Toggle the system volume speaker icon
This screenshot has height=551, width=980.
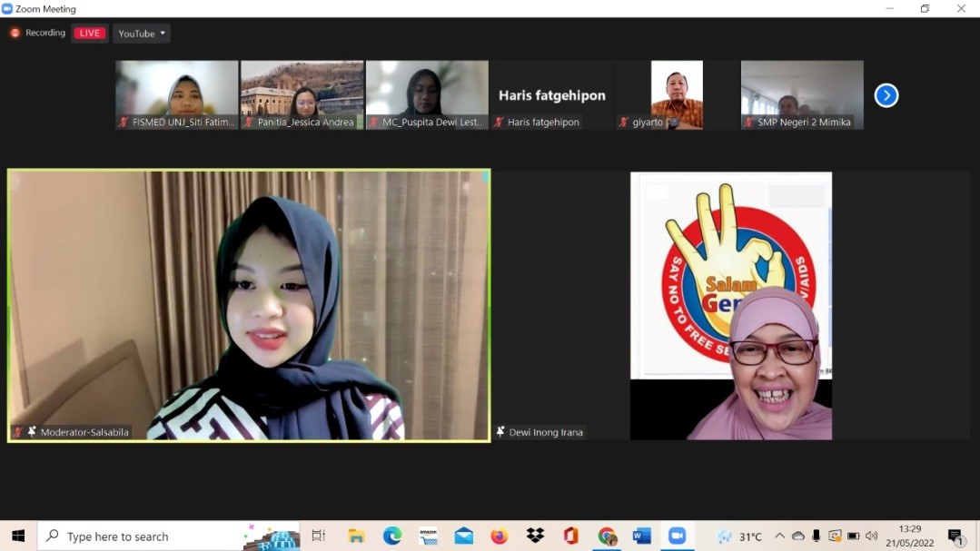point(871,536)
